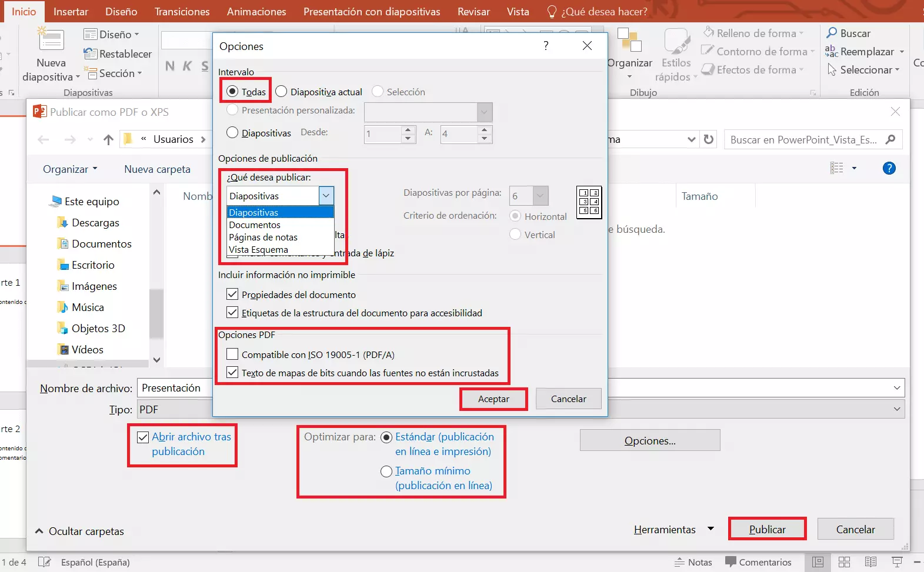Viewport: 924px width, 572px height.
Task: Switch to slide sorter view icon
Action: pyautogui.click(x=844, y=562)
